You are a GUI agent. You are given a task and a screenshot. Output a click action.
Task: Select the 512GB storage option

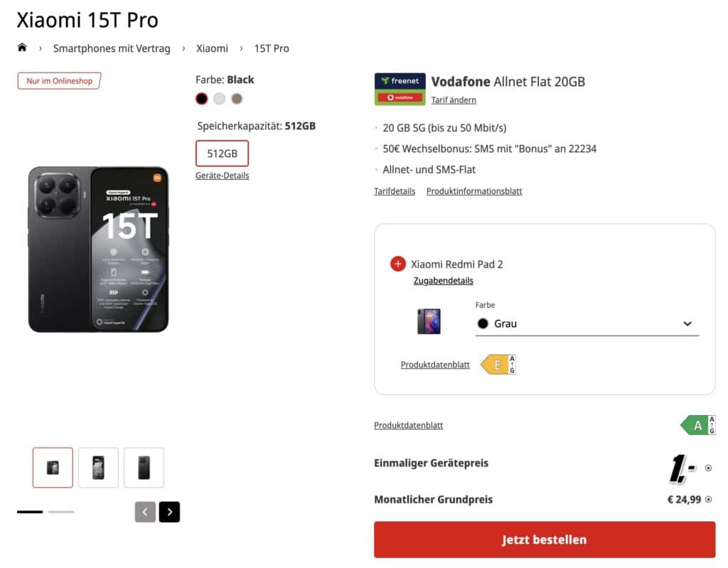coord(222,154)
